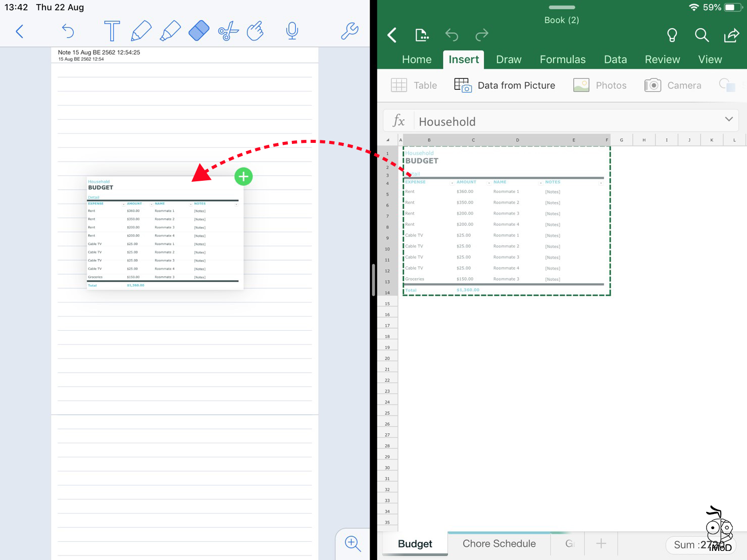
Task: Open the wrench settings menu in notes
Action: pos(349,31)
